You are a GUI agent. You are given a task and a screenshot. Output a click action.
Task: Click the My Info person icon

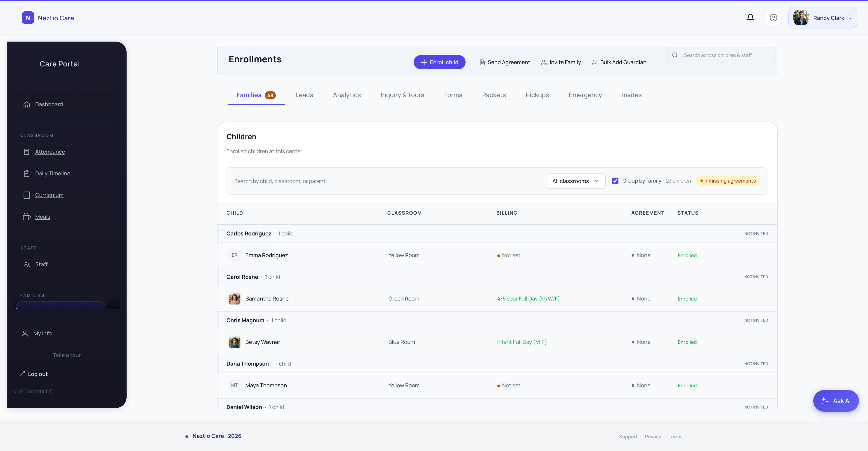[25, 334]
